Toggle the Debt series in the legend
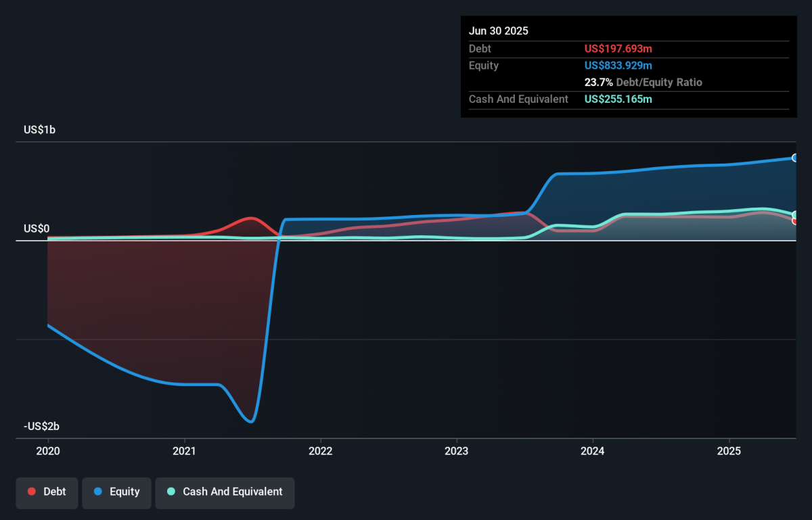 pos(47,492)
